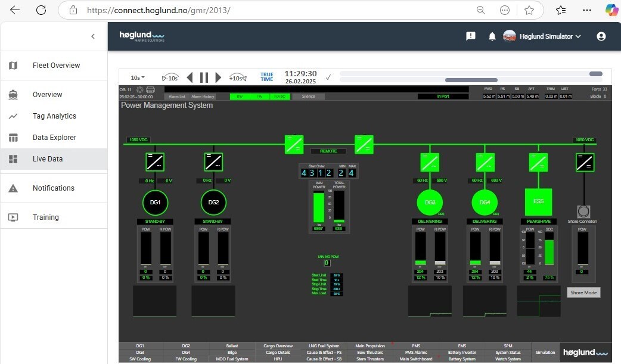This screenshot has height=364, width=621.
Task: Open Tag Analytics in sidebar
Action: (x=54, y=116)
